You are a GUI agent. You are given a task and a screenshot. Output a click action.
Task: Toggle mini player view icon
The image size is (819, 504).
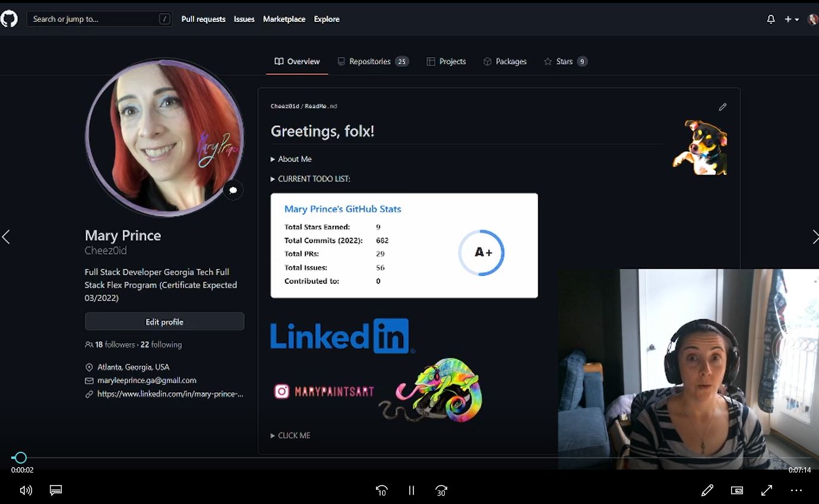coord(737,490)
